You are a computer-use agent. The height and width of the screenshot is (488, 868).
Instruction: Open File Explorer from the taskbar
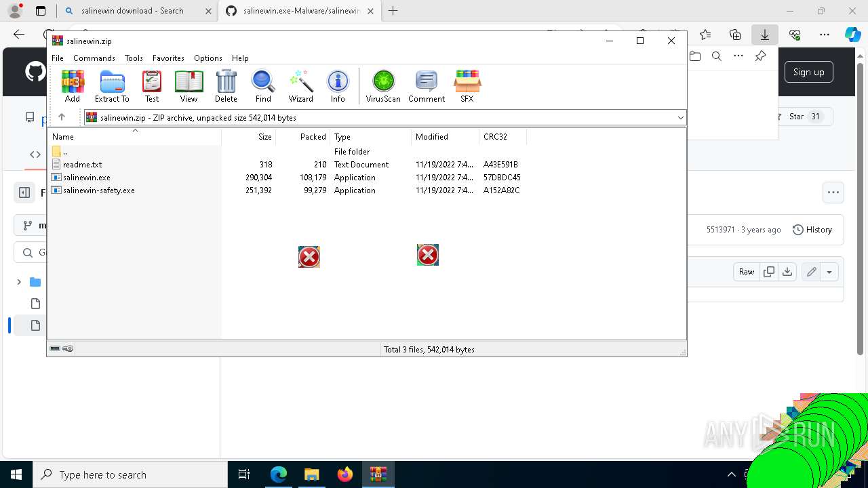click(311, 474)
